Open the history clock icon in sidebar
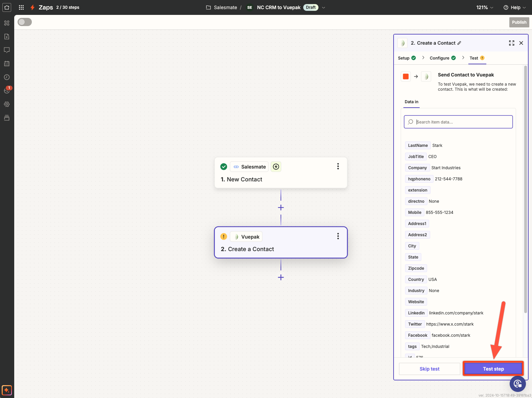 click(7, 77)
